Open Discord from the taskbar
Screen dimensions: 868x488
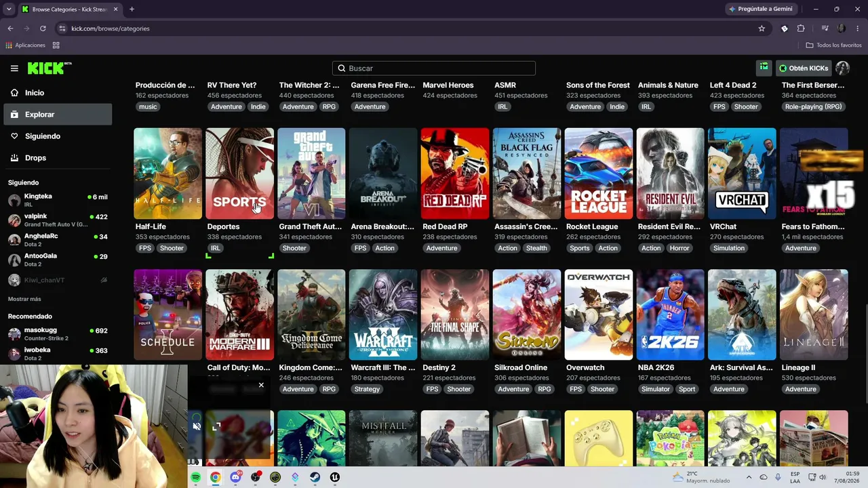[235, 477]
